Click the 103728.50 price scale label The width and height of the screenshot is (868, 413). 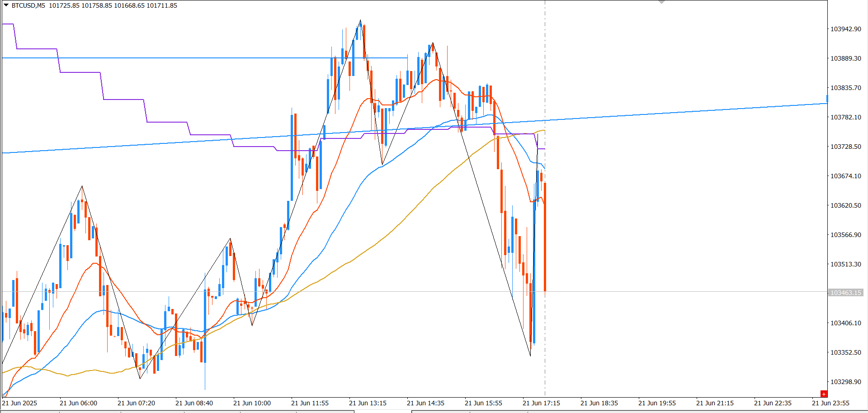(x=846, y=147)
